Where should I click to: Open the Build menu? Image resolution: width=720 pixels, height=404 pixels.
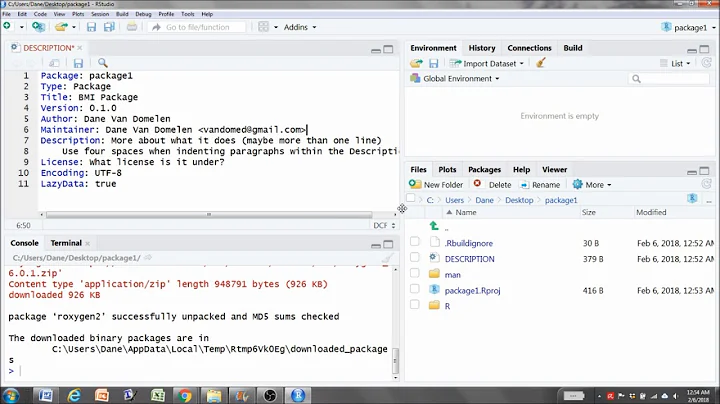(x=122, y=14)
